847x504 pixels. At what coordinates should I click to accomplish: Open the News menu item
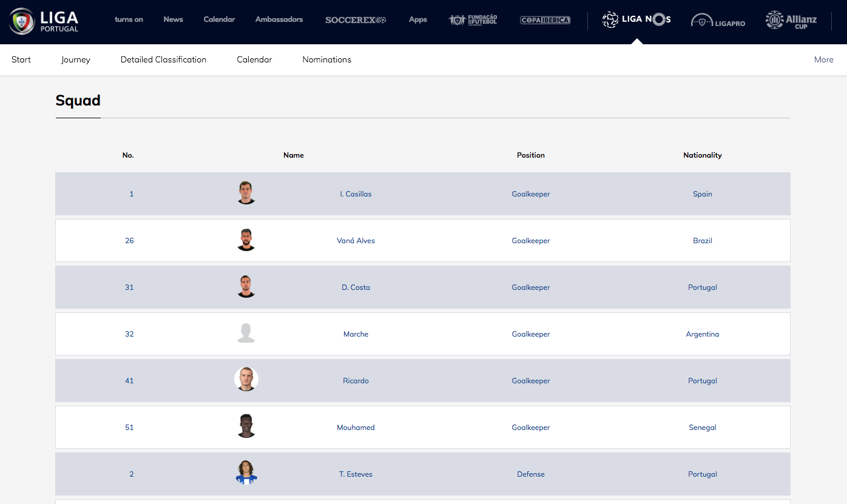(x=173, y=19)
